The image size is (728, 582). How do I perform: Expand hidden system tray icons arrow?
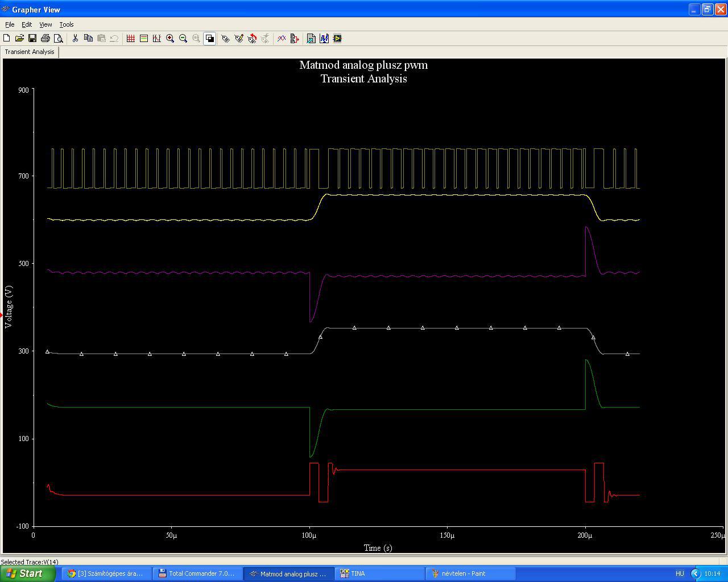(695, 573)
